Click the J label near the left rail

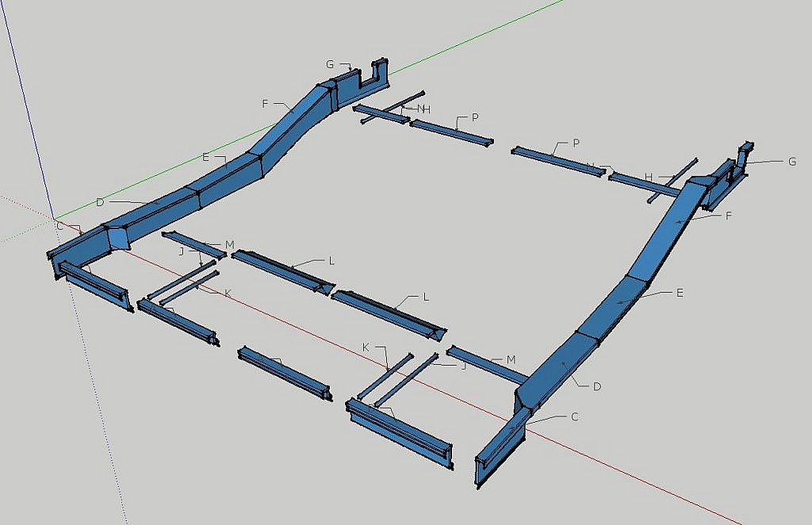(182, 251)
